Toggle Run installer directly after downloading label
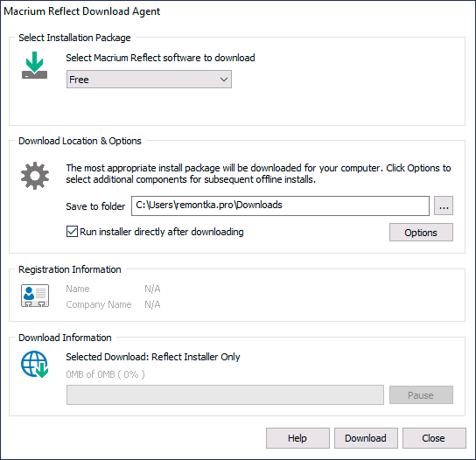 [162, 232]
